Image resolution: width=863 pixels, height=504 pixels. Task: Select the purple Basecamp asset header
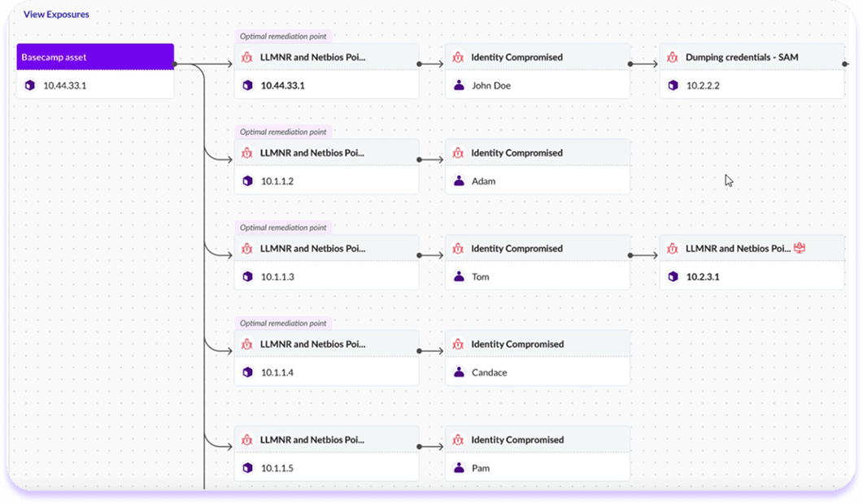click(x=95, y=57)
